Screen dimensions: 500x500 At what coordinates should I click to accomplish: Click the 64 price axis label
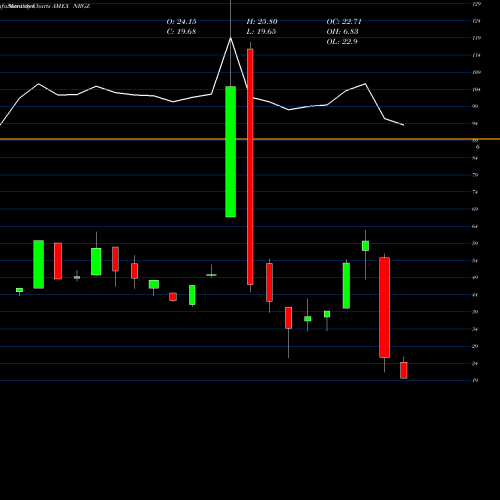click(475, 226)
